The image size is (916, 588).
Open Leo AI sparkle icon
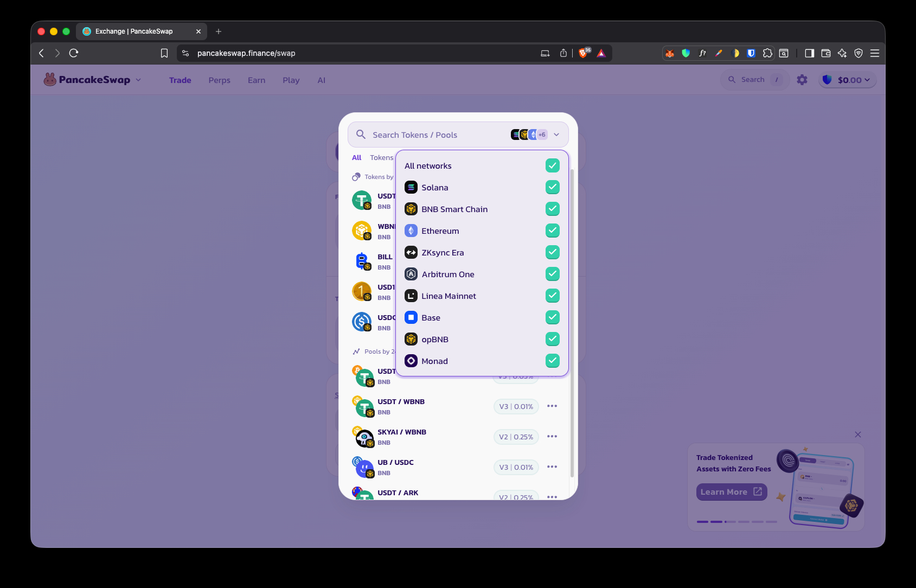click(x=842, y=53)
